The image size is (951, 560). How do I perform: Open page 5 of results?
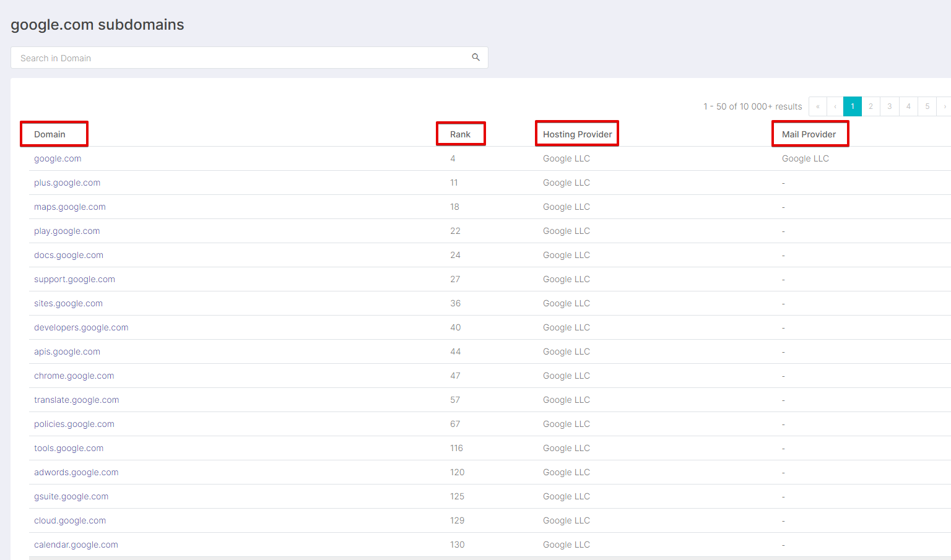(927, 106)
